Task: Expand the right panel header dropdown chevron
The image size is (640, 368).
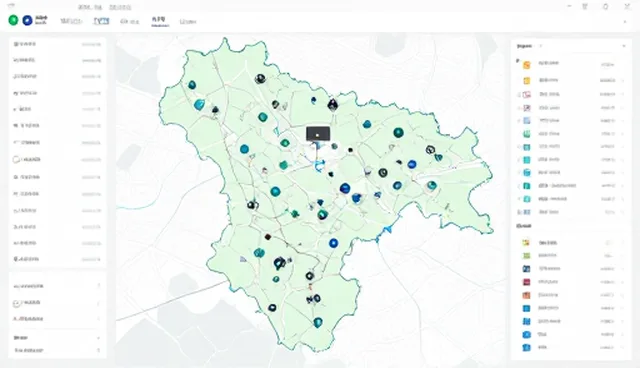Action: 624,46
